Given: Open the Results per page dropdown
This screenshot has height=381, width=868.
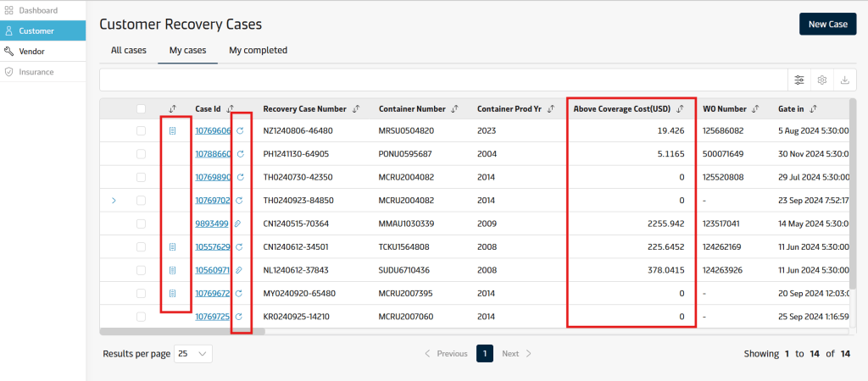Looking at the screenshot, I should [193, 354].
